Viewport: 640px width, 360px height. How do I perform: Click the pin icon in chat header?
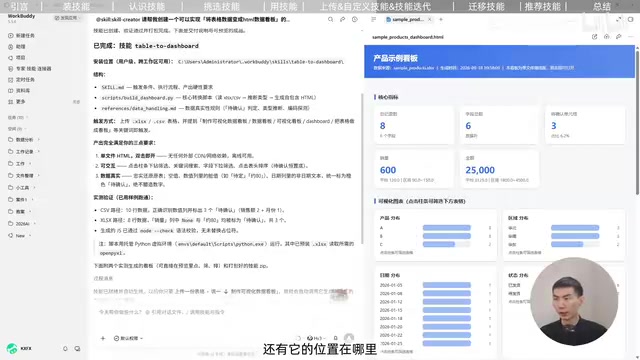342,19
